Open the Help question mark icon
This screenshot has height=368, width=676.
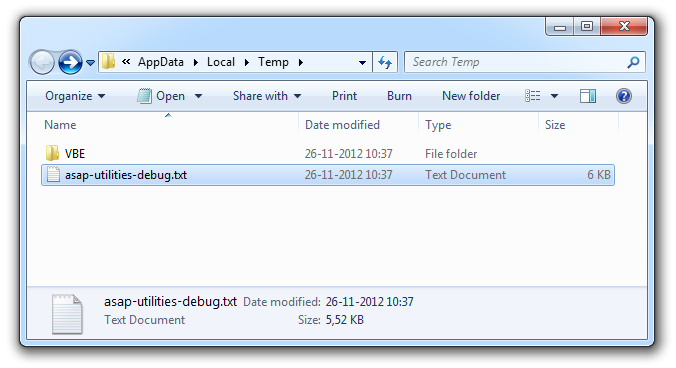(623, 96)
